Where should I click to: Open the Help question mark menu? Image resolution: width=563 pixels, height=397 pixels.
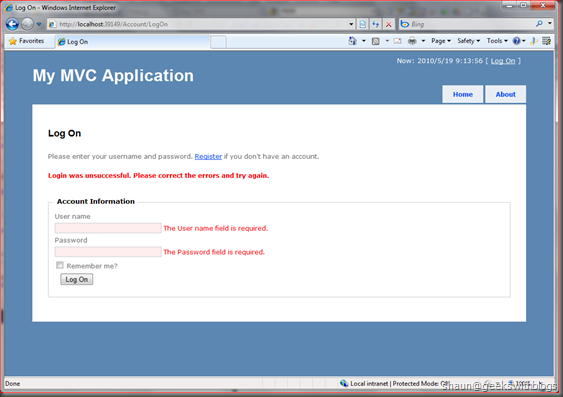519,41
